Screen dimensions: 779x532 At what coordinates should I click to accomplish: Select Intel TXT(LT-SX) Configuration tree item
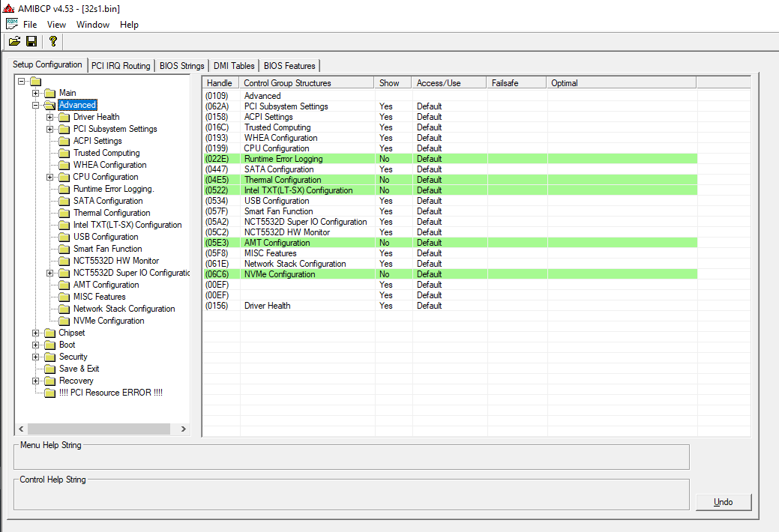coord(127,225)
